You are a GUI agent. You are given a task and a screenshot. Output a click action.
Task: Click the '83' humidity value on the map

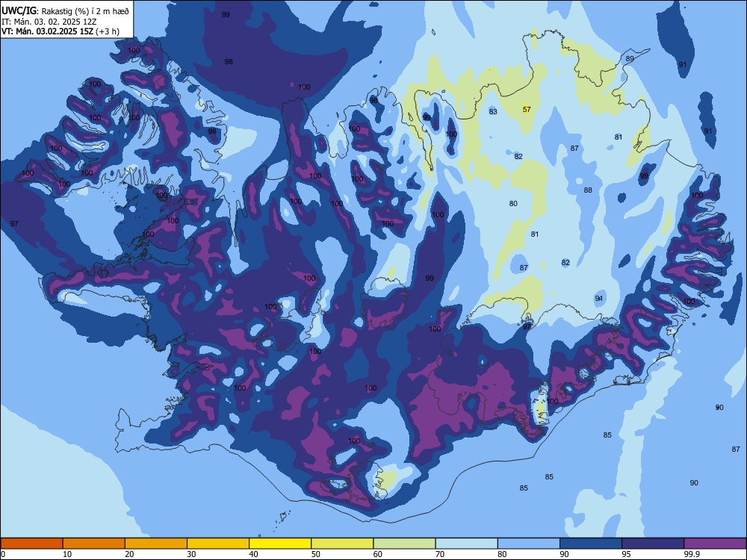493,112
